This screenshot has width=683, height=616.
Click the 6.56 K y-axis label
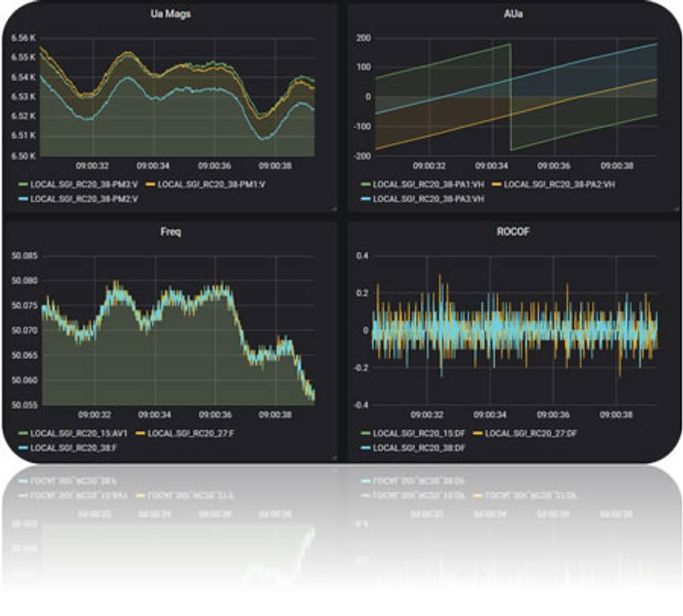(23, 38)
